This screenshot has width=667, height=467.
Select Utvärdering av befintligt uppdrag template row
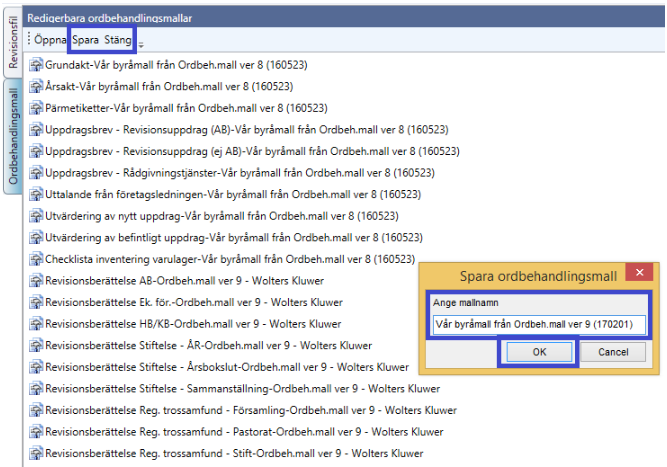[x=234, y=237]
